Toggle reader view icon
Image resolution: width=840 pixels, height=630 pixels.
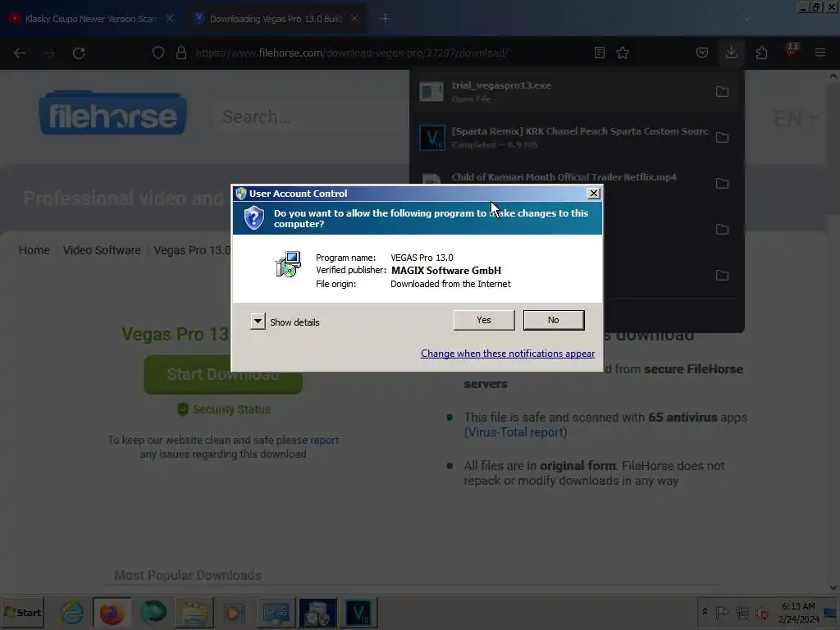(x=600, y=52)
